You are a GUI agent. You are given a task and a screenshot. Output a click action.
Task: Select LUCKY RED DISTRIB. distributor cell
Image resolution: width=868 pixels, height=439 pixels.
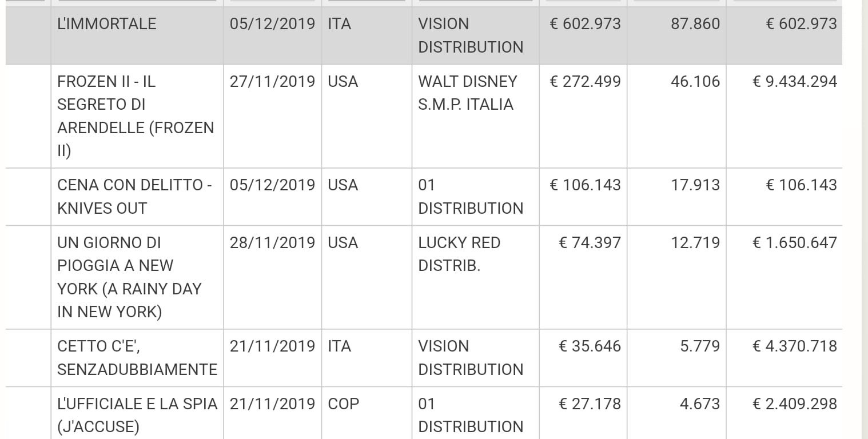pos(460,254)
